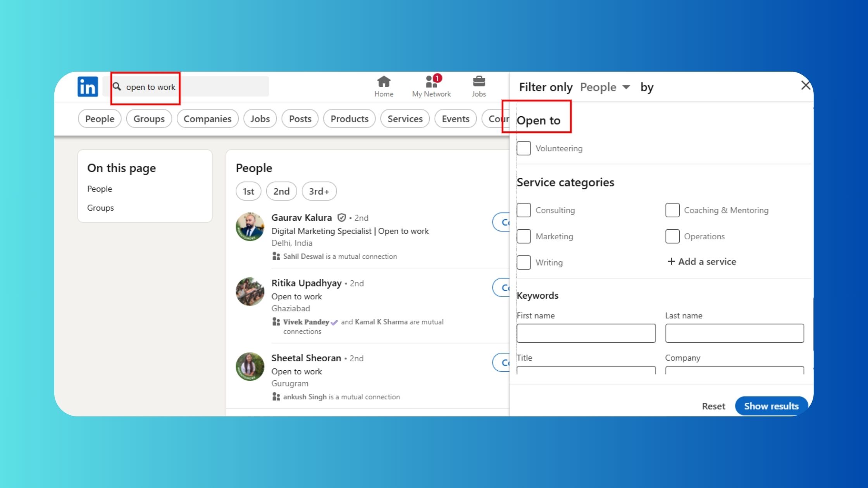The image size is (868, 488).
Task: Select the Posts filter pill
Action: coord(300,119)
